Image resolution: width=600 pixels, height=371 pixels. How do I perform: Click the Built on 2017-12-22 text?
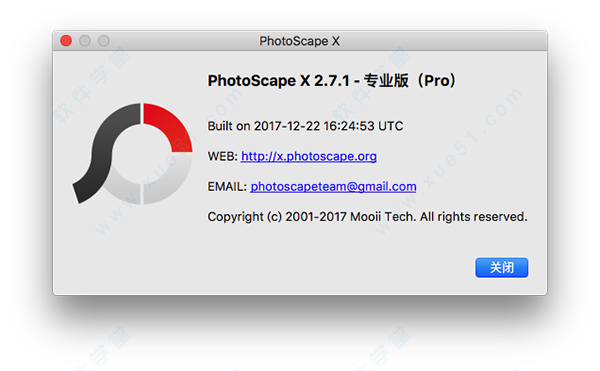coord(264,126)
